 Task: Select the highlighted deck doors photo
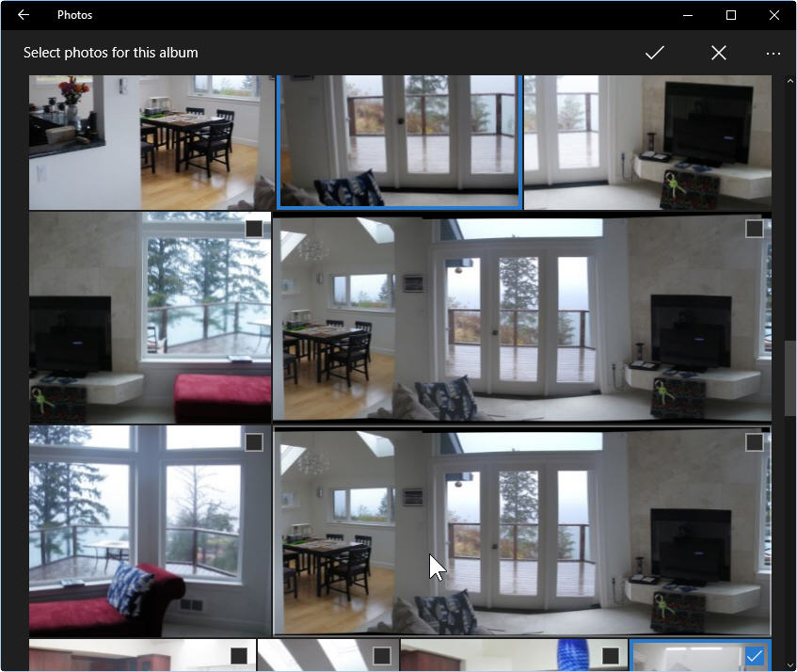[x=399, y=141]
